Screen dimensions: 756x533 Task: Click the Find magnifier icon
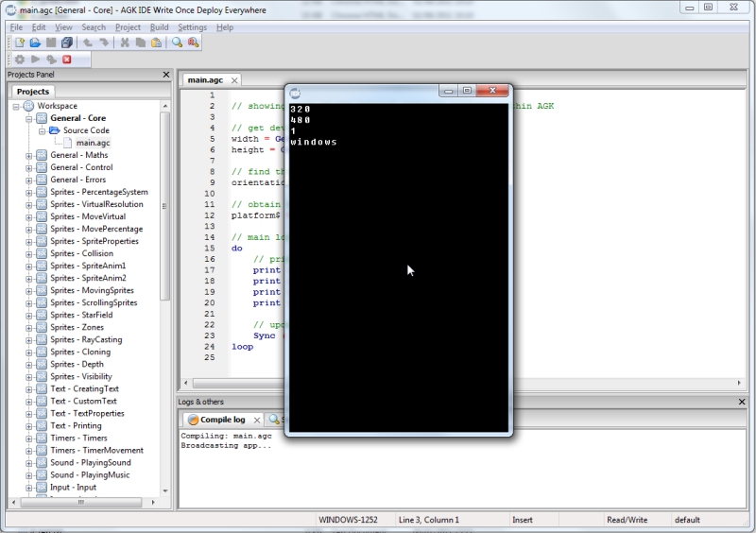[x=177, y=43]
